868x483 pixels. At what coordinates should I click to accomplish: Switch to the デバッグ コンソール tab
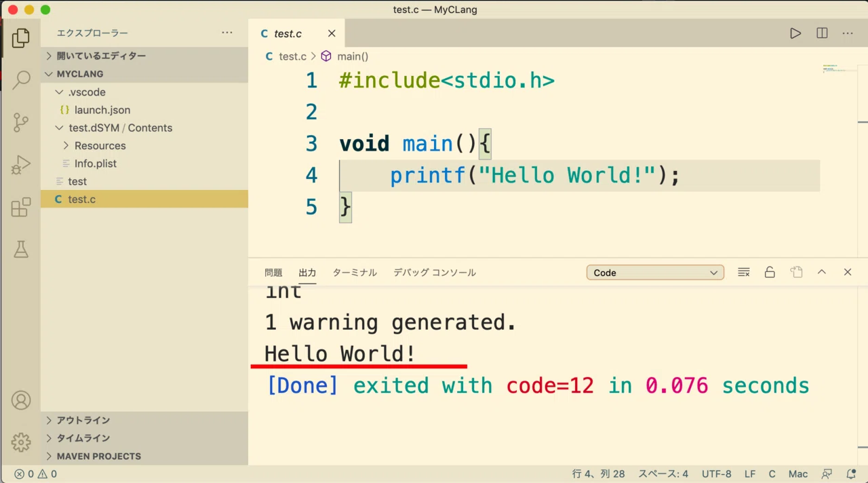click(435, 273)
